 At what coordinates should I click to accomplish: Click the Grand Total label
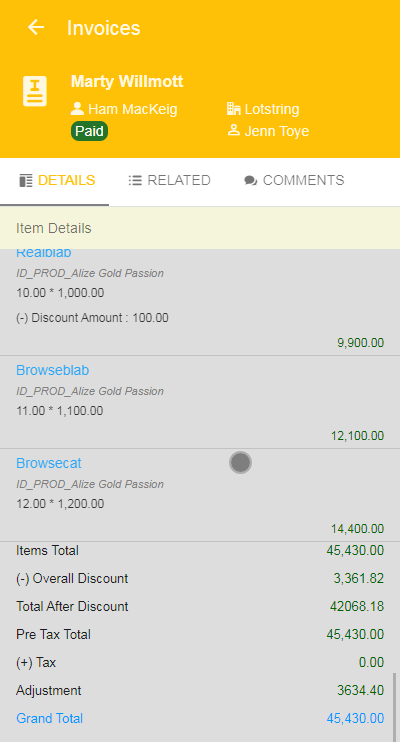(49, 718)
